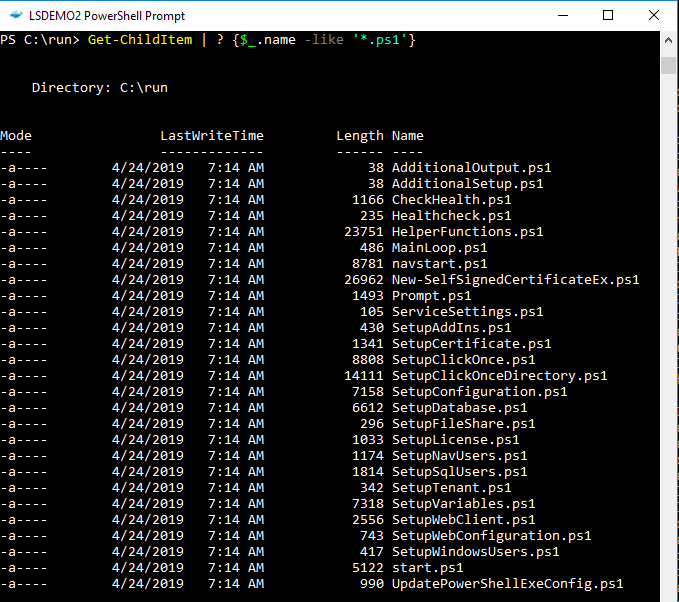Click the HelperFunctions.ps1 file name

tap(467, 232)
